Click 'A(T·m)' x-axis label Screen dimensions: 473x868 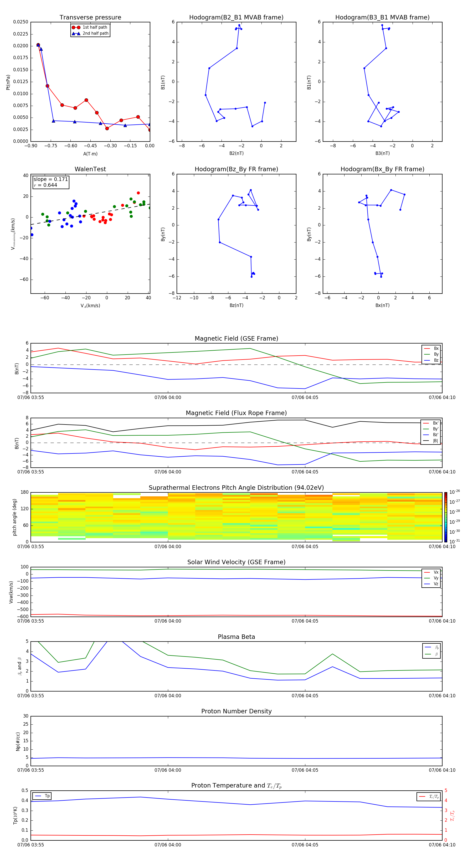(90, 154)
